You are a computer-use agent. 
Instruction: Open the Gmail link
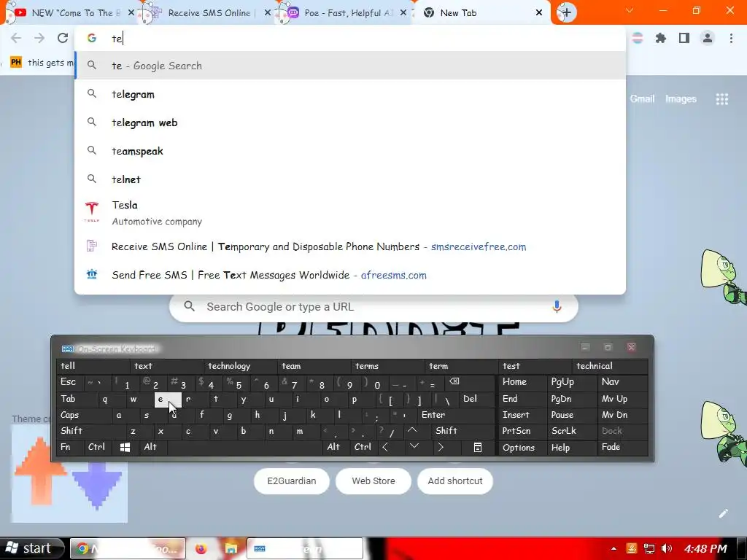tap(642, 99)
